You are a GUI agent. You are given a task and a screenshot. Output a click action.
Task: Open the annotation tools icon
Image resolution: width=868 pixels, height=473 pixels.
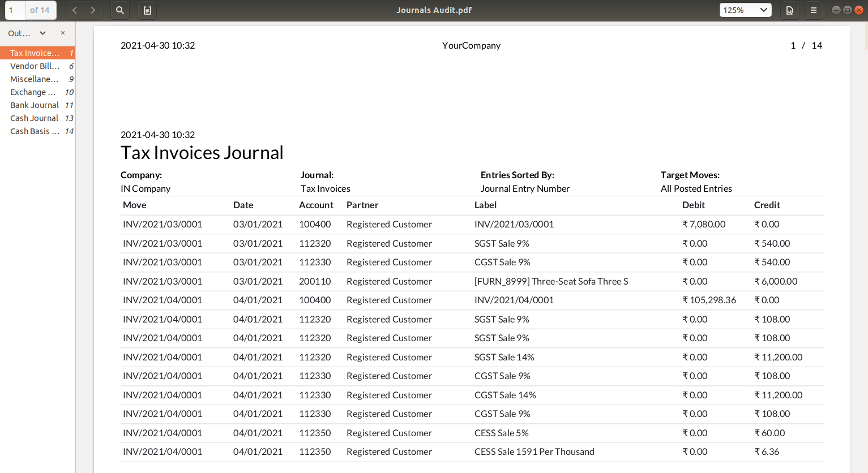point(789,10)
